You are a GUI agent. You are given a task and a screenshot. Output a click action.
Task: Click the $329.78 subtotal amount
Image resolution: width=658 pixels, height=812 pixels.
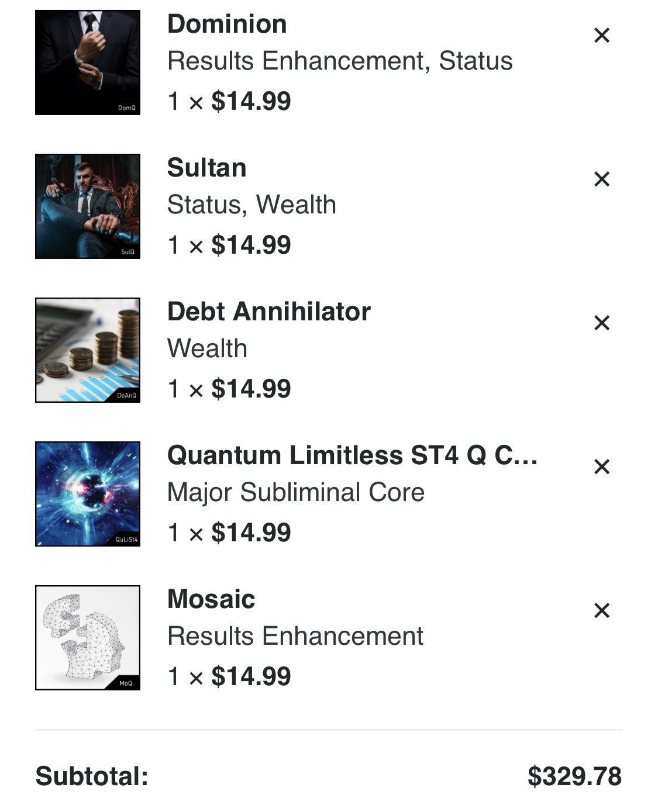click(x=574, y=777)
